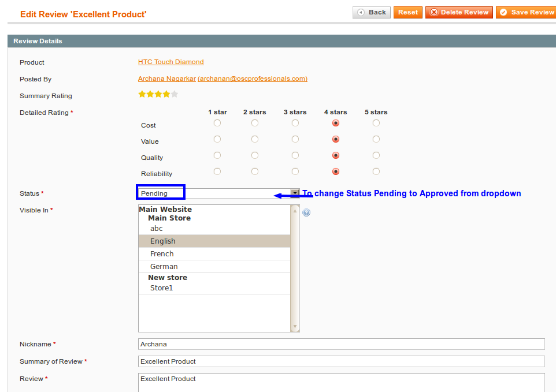Click the Visible In list scrollbar down arrow

click(x=295, y=327)
